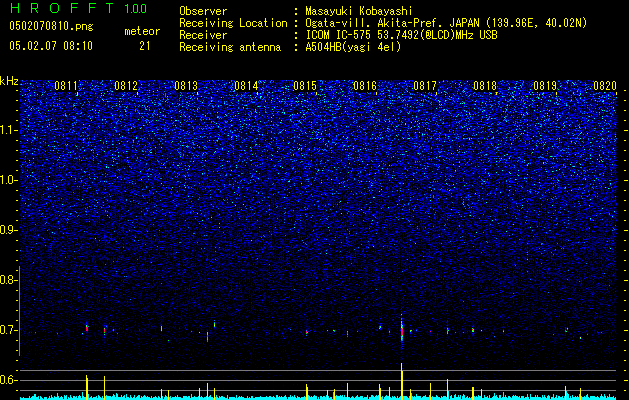Click the 'Receiving Location' label
Screen dimensions: 629x400
point(233,23)
